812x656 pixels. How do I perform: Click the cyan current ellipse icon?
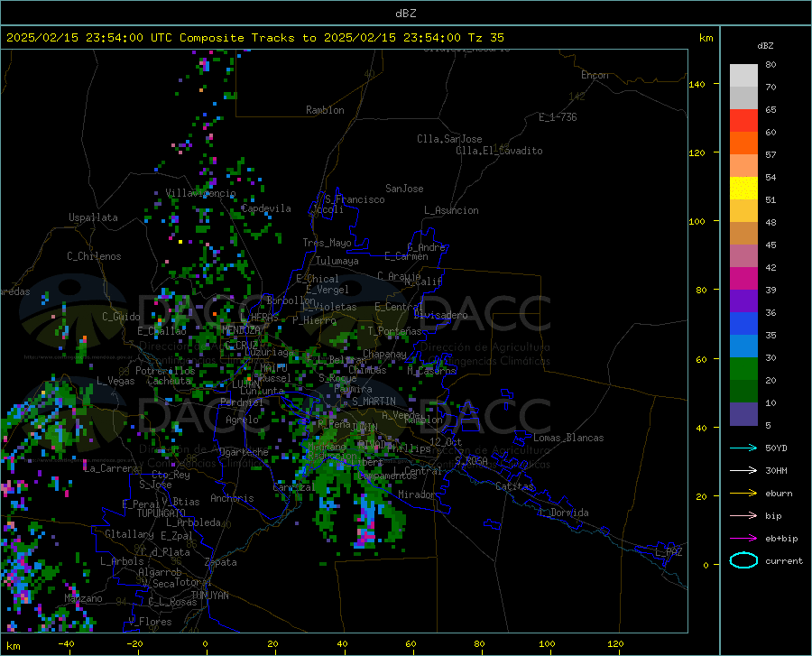743,560
